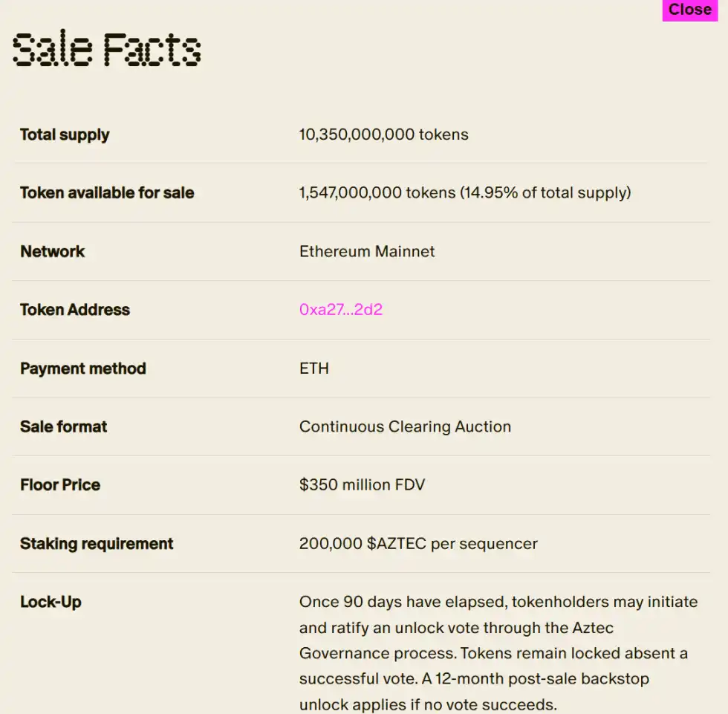Select the ETH payment value
Screen dimensions: 728x714
[x=314, y=368]
